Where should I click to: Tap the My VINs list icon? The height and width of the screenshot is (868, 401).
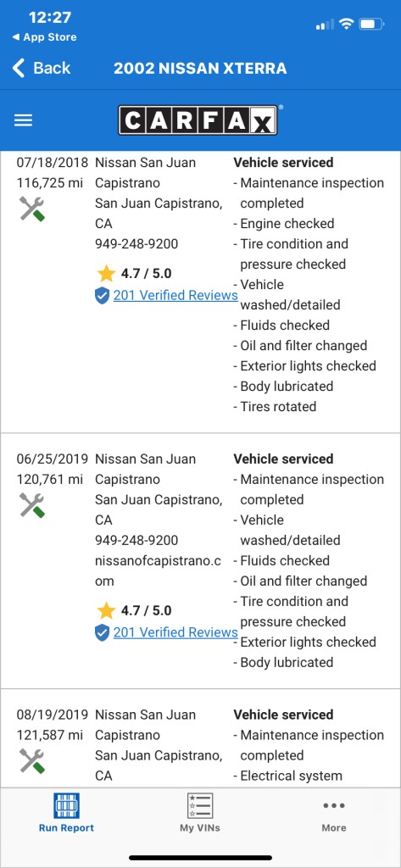pos(200,805)
